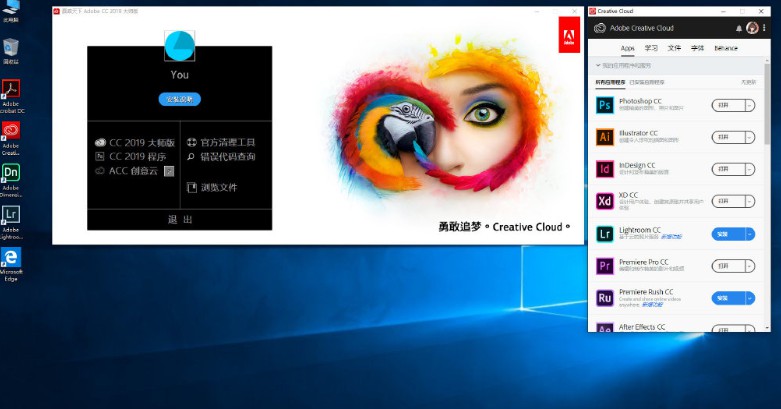Open Adobe Lightroom desktop shortcut
The width and height of the screenshot is (781, 409).
point(11,223)
